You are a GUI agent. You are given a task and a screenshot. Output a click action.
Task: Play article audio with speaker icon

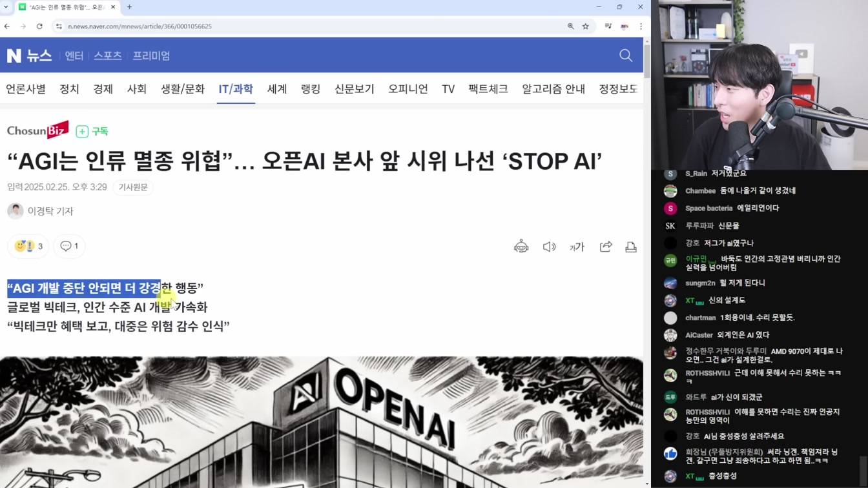coord(549,247)
